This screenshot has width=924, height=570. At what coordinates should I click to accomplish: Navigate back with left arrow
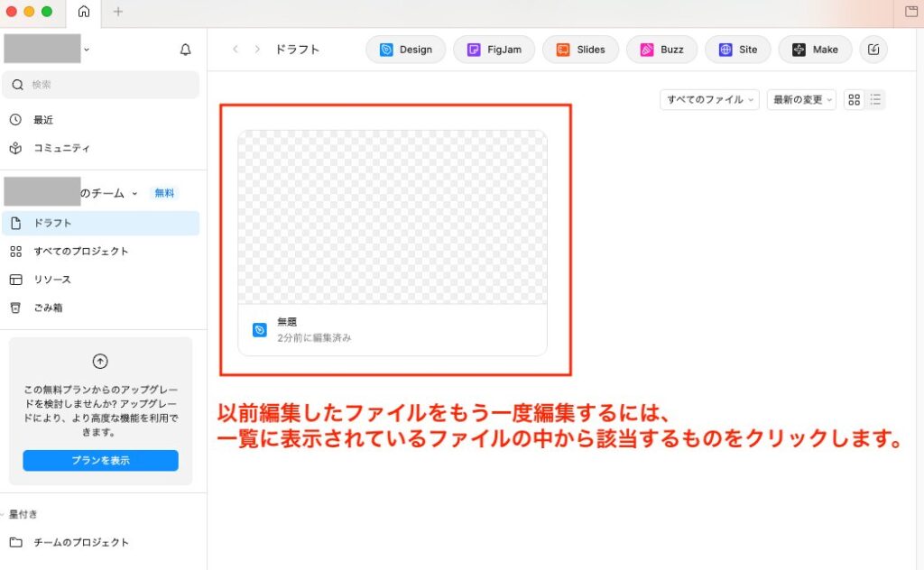[236, 50]
